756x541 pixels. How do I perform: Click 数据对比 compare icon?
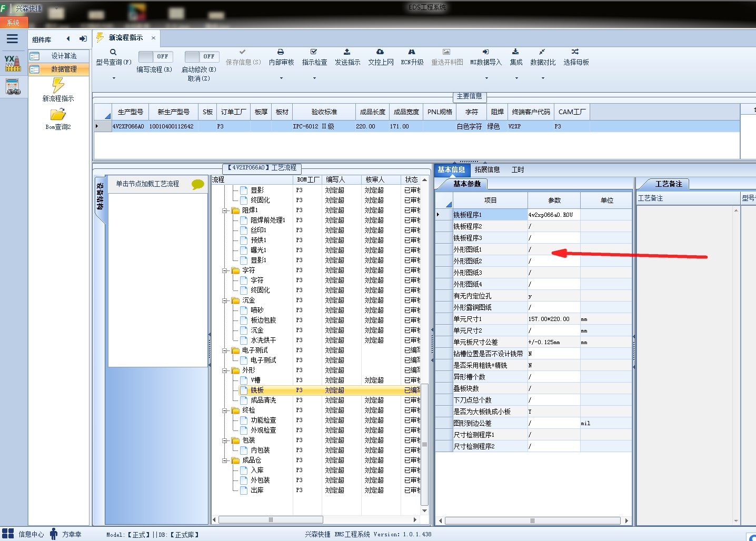[542, 52]
